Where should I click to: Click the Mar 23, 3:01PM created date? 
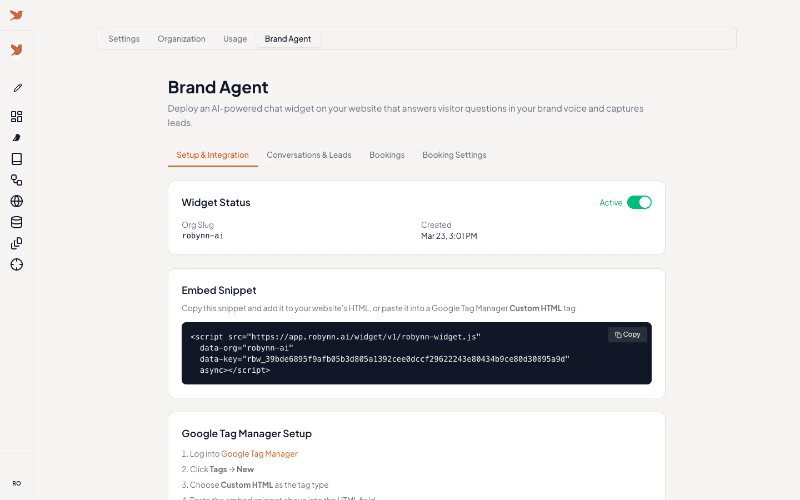click(x=449, y=236)
